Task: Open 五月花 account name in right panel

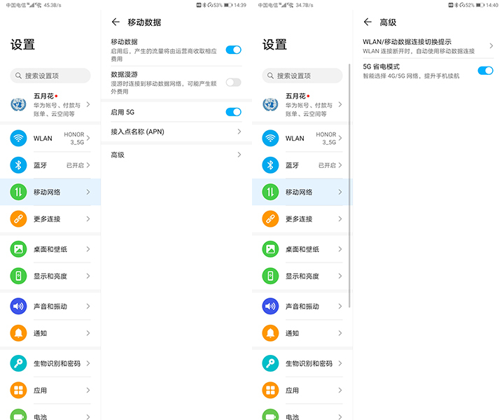Action: pyautogui.click(x=295, y=96)
